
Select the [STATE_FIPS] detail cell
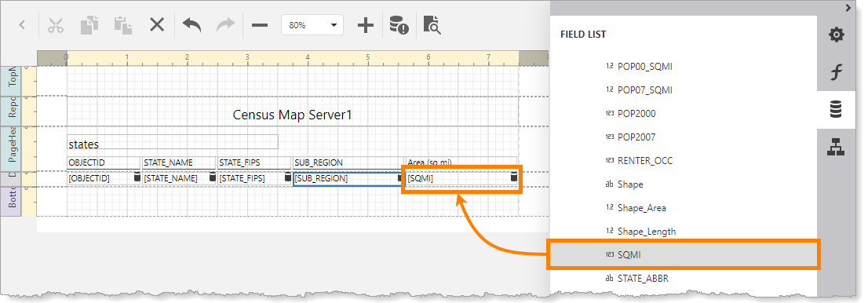(253, 178)
